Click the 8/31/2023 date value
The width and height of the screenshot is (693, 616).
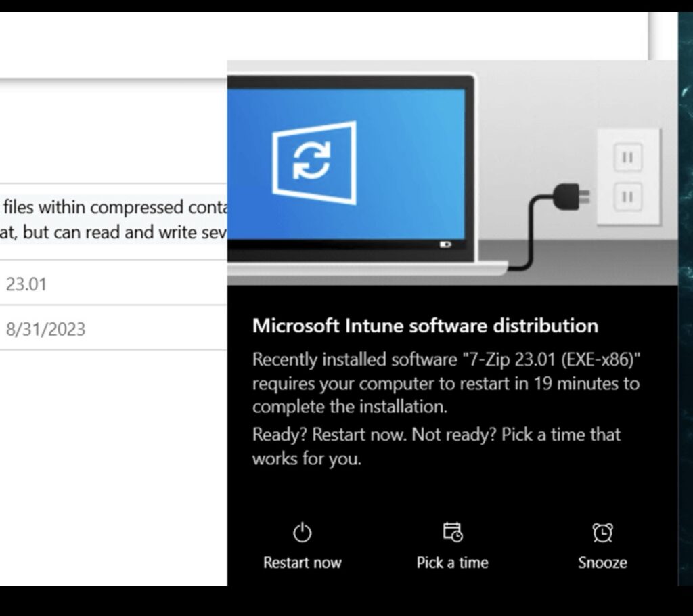(45, 329)
